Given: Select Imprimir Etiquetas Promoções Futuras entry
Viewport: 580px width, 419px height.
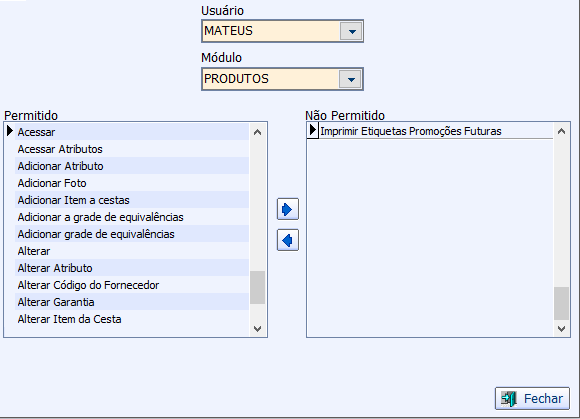Looking at the screenshot, I should [436, 131].
